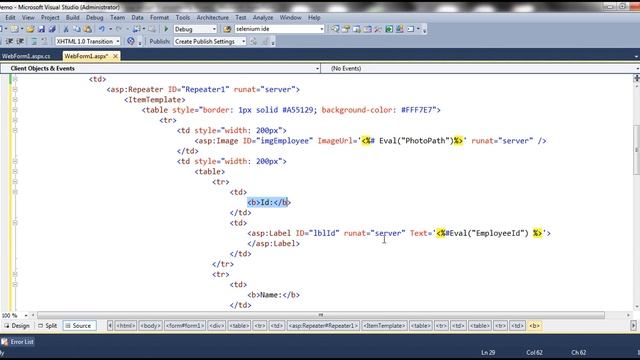
Task: Click the Ln 29 status bar entry
Action: [488, 353]
